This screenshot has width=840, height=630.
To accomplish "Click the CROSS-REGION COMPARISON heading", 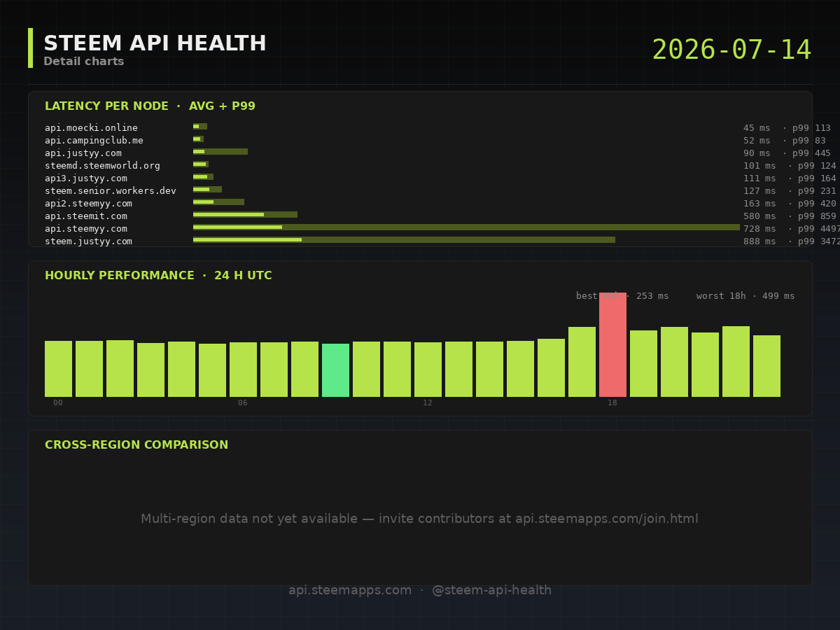I will coord(136,445).
